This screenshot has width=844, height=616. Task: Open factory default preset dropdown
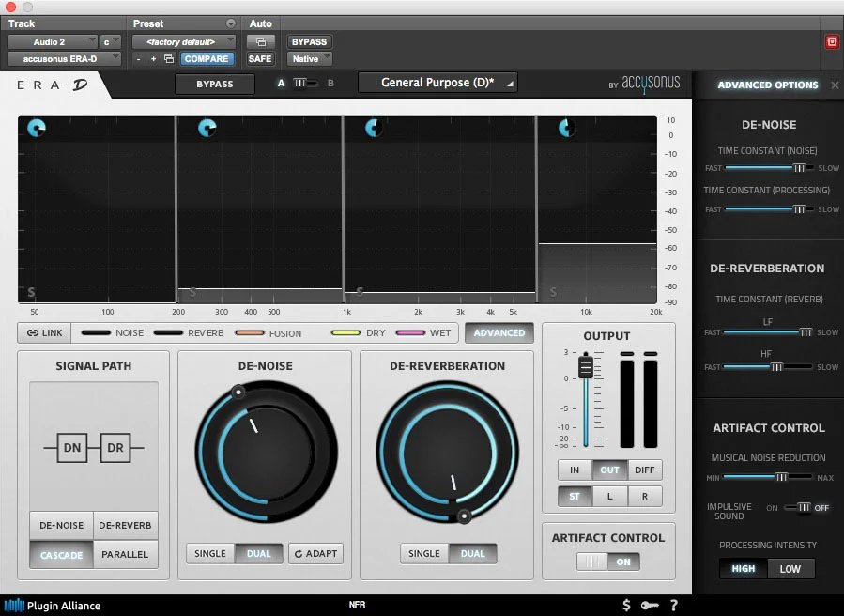(x=184, y=41)
